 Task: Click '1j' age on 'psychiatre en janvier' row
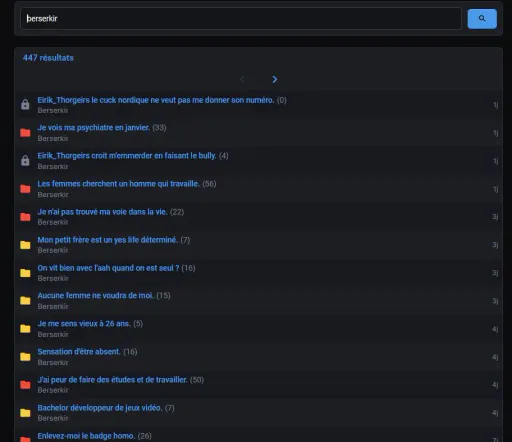click(x=496, y=133)
